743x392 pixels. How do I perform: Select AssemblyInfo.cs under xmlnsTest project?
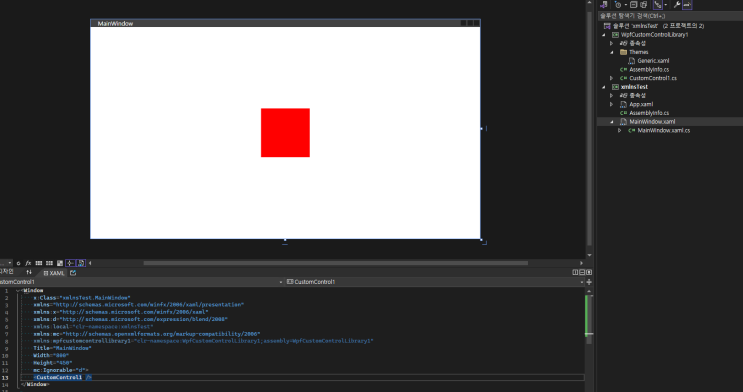coord(649,113)
